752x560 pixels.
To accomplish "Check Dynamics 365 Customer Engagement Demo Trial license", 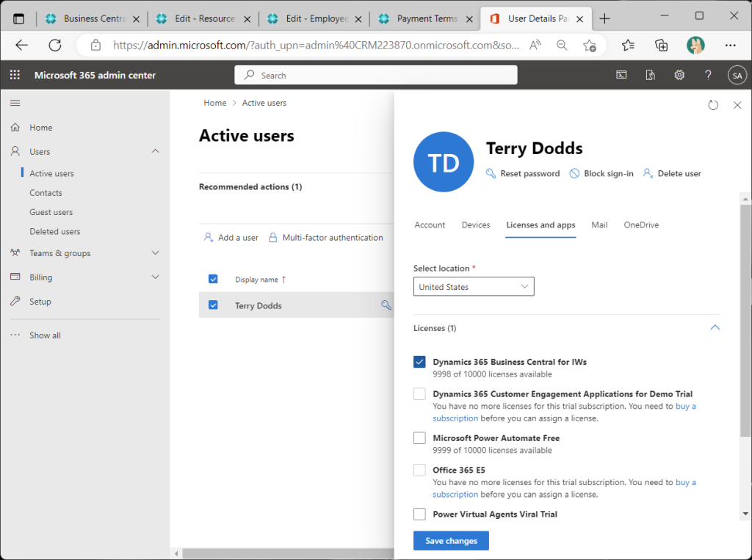I will point(419,394).
